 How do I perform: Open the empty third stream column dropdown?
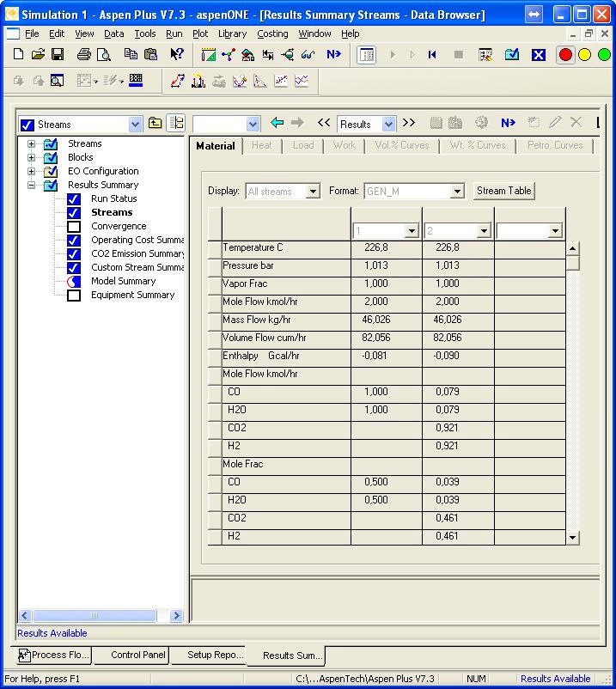(555, 231)
